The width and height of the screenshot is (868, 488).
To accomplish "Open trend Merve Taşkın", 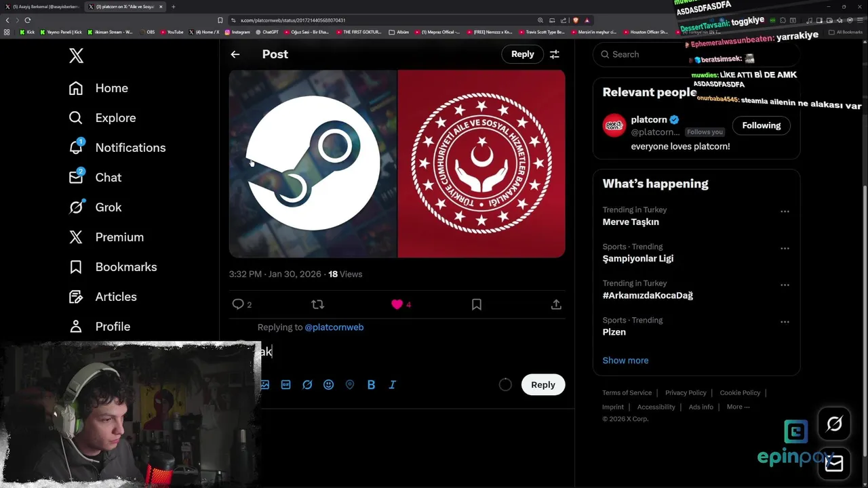I will 631,222.
